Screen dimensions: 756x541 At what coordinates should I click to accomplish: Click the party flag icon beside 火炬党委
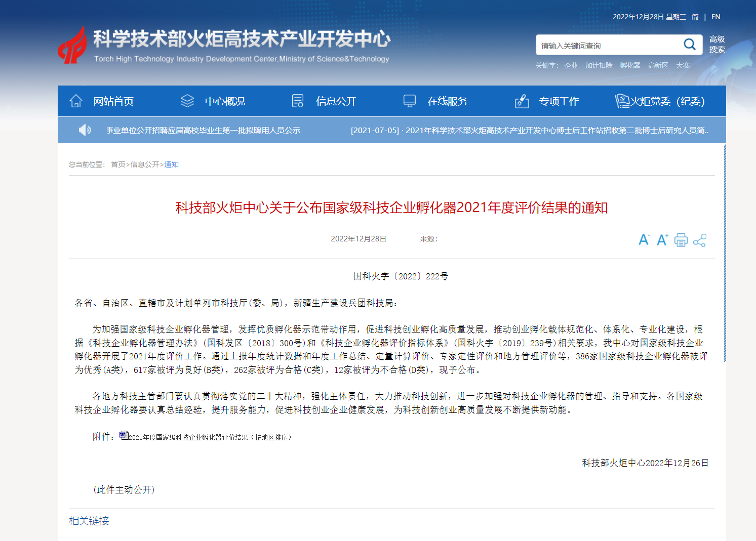[622, 101]
